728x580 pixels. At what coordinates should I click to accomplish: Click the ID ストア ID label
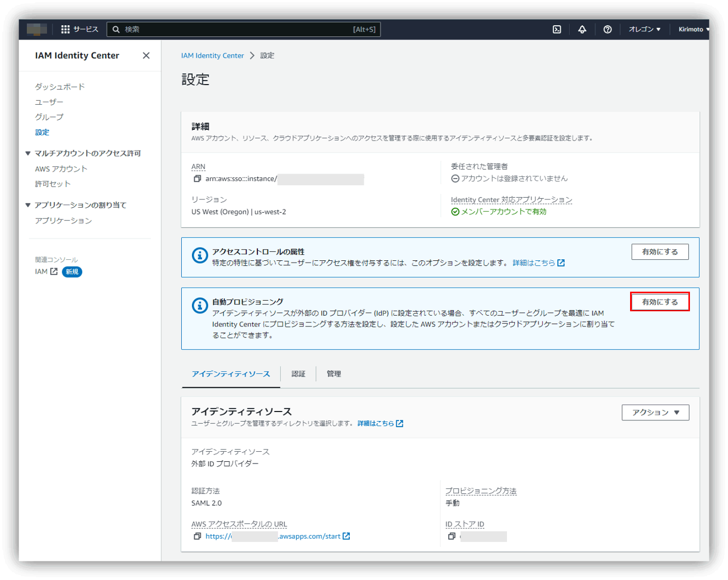[464, 525]
